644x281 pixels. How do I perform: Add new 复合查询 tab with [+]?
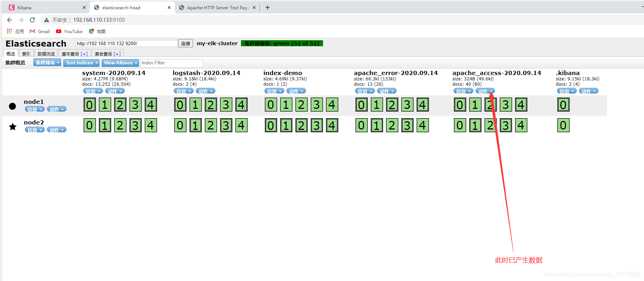click(117, 54)
